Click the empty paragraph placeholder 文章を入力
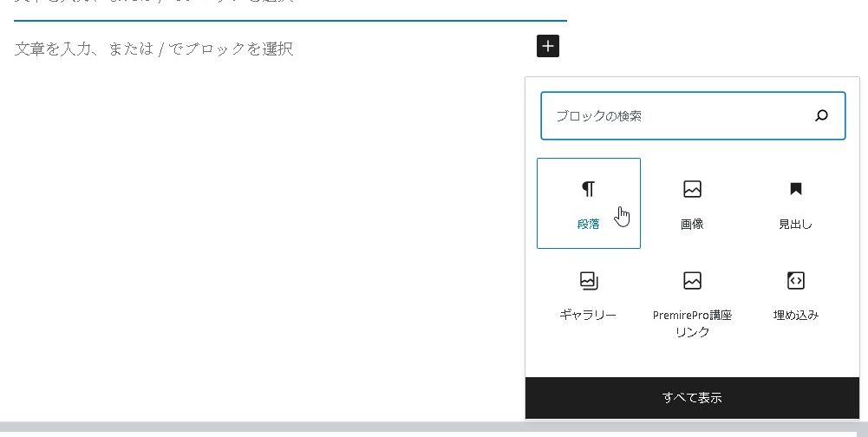Viewport: 868px width, 437px height. [154, 49]
